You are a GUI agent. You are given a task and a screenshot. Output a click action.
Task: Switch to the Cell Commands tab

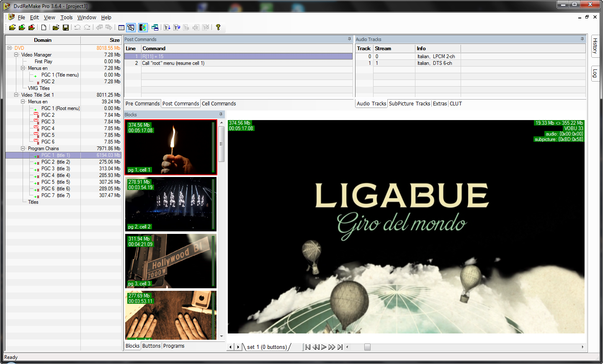(x=219, y=104)
